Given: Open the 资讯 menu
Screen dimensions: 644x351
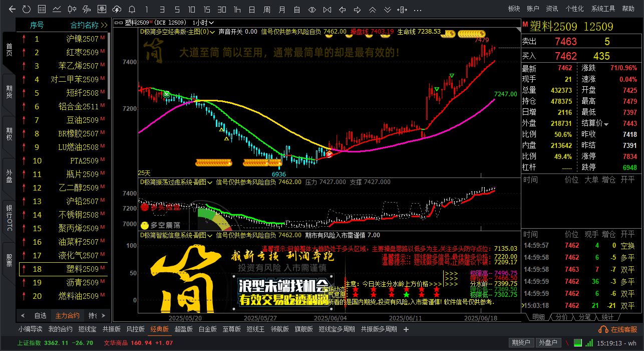Looking at the screenshot, I should pos(552,9).
